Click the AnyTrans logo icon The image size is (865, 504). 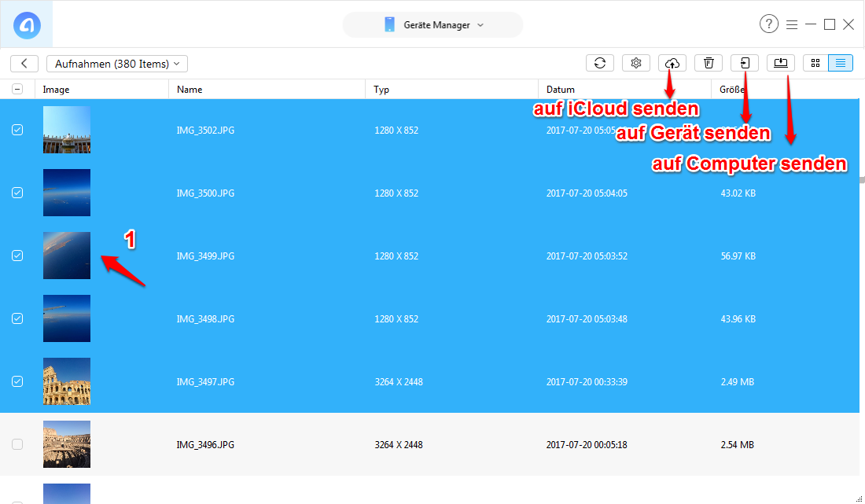click(x=27, y=25)
